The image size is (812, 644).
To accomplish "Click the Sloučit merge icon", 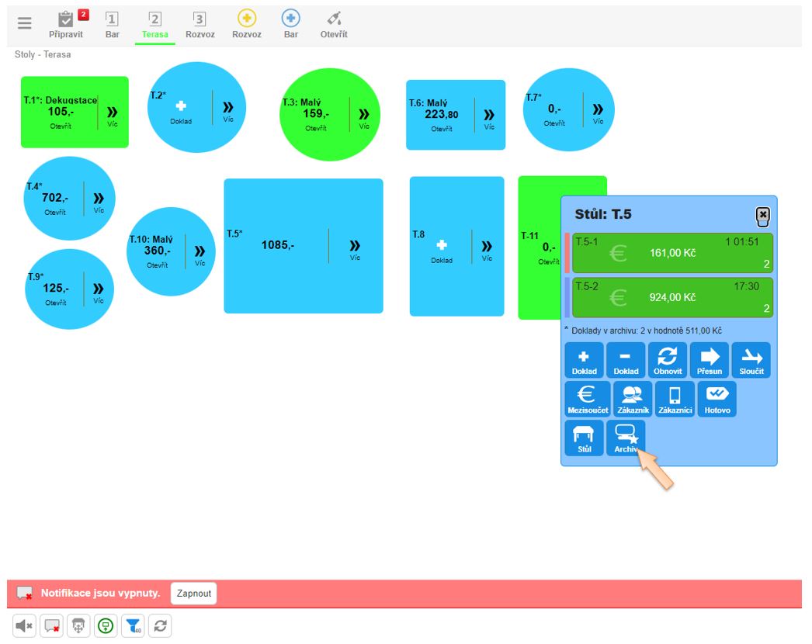I will tap(751, 361).
